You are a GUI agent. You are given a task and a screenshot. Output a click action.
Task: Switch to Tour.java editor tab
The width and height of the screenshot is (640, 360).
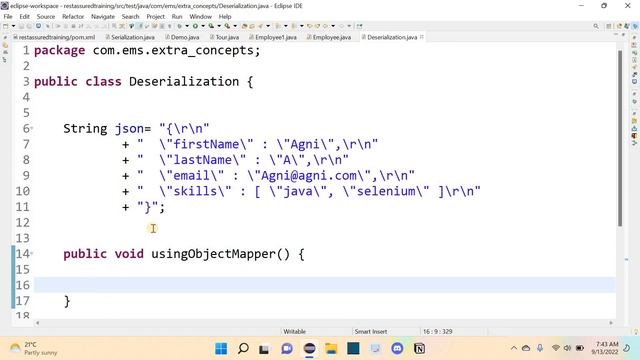click(224, 37)
